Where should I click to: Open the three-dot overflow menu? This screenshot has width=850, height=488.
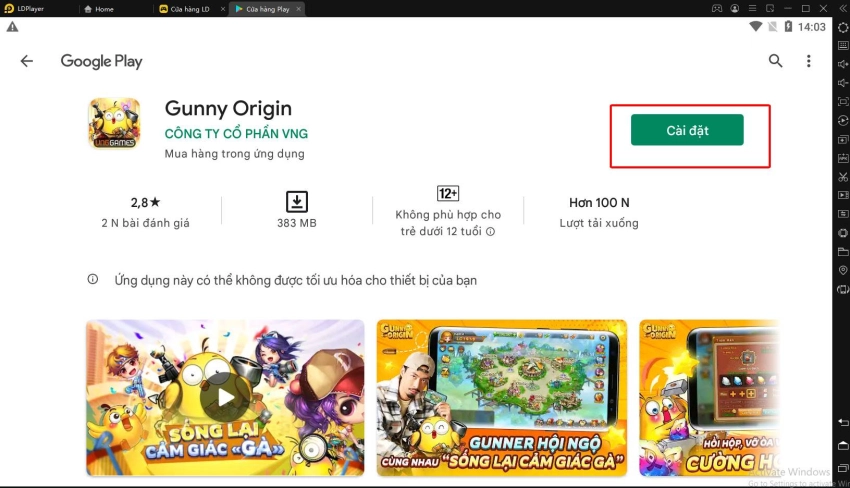coord(808,61)
